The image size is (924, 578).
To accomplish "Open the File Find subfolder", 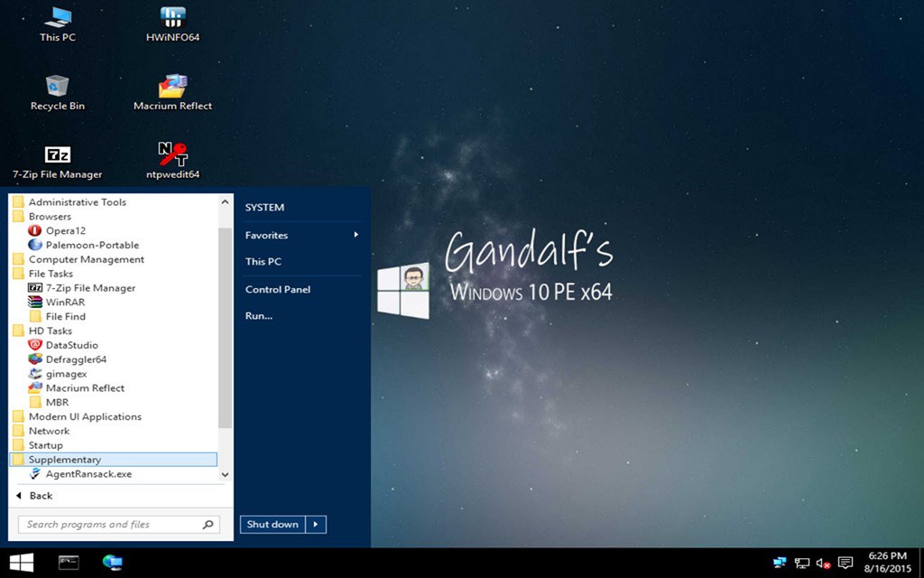I will pyautogui.click(x=57, y=316).
